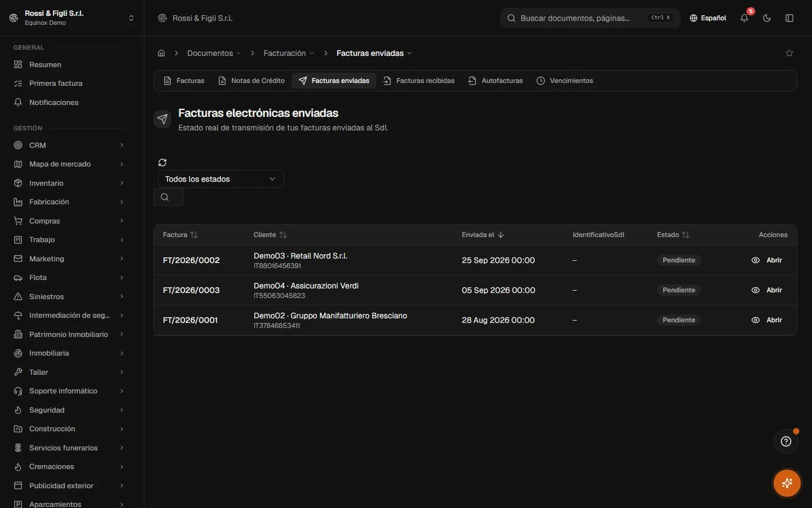Toggle dark mode with the moon icon
The width and height of the screenshot is (812, 508).
[767, 18]
